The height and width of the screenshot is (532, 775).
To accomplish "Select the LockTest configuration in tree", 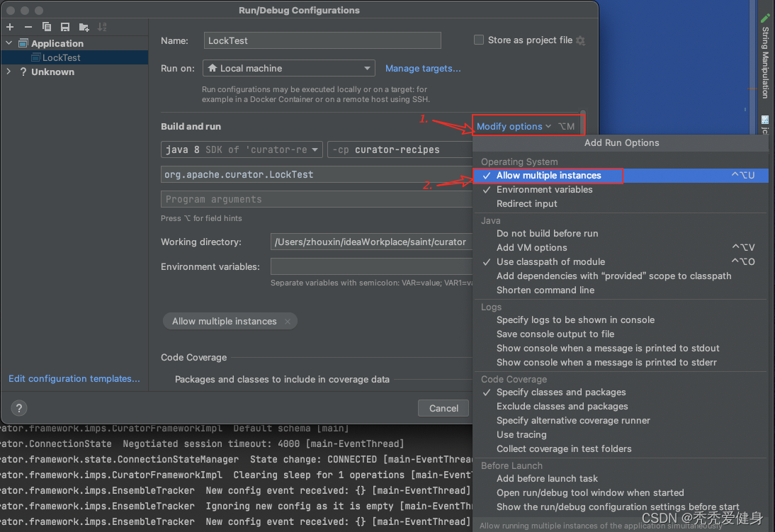I will tap(74, 57).
